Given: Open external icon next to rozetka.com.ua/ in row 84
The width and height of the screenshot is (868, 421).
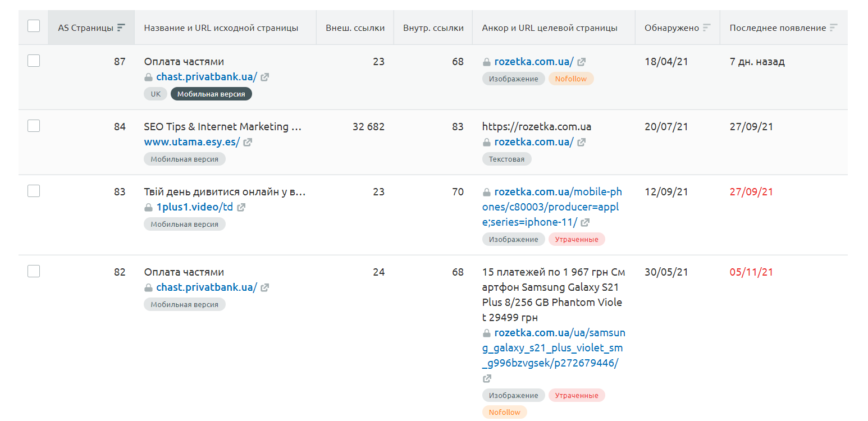Looking at the screenshot, I should (x=582, y=143).
